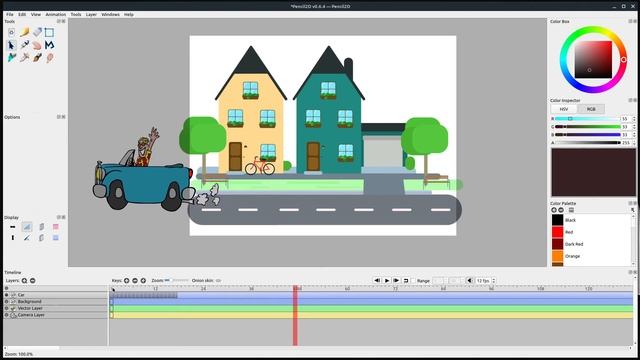640x360 pixels.
Task: Switch to the RGB tab
Action: coord(591,109)
